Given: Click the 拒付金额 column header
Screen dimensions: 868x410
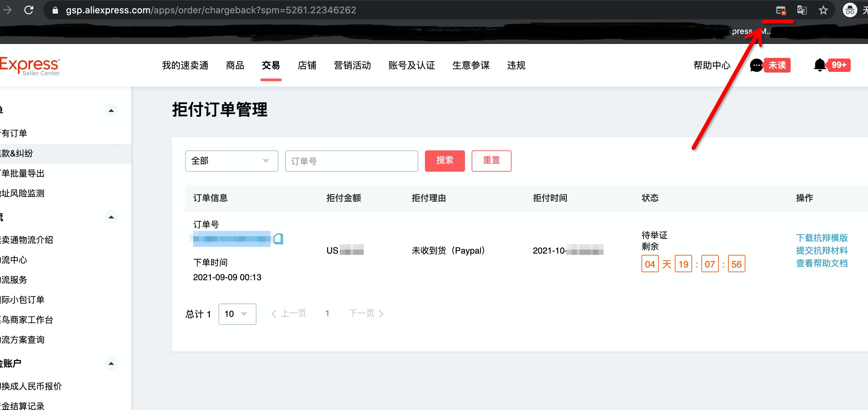Looking at the screenshot, I should (x=343, y=198).
